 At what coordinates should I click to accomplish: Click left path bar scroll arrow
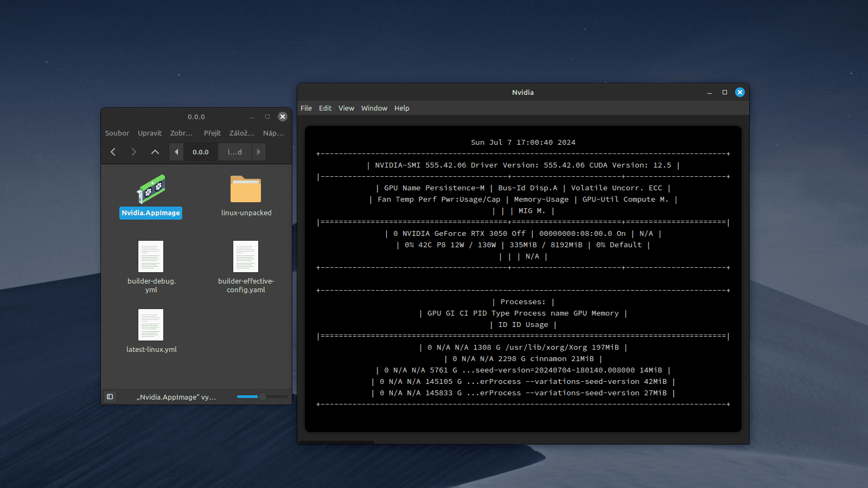click(176, 152)
